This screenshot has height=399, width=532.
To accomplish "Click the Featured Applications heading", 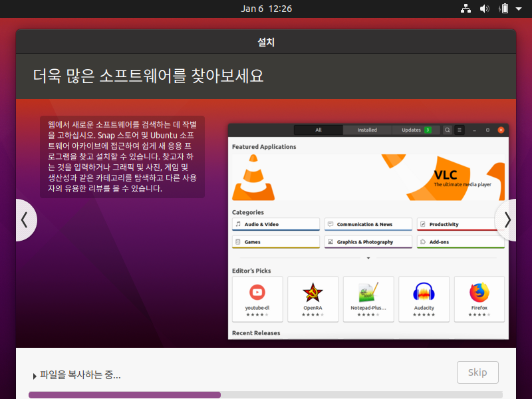I will [264, 146].
